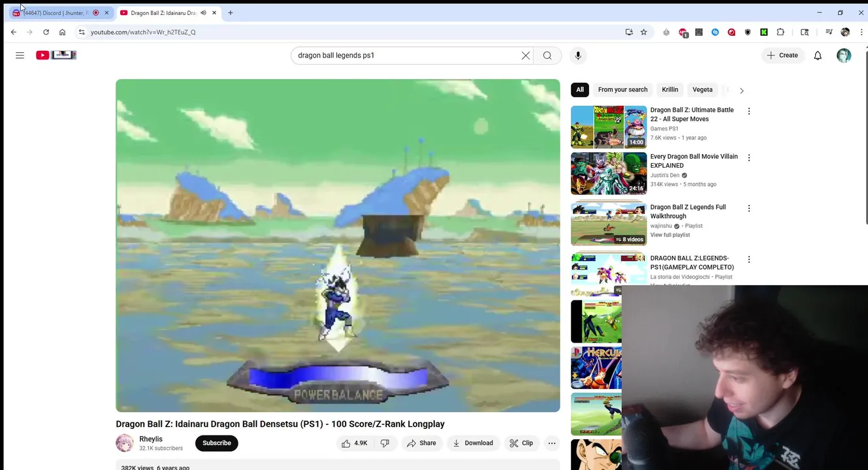Open the YouTube account avatar menu

click(844, 55)
